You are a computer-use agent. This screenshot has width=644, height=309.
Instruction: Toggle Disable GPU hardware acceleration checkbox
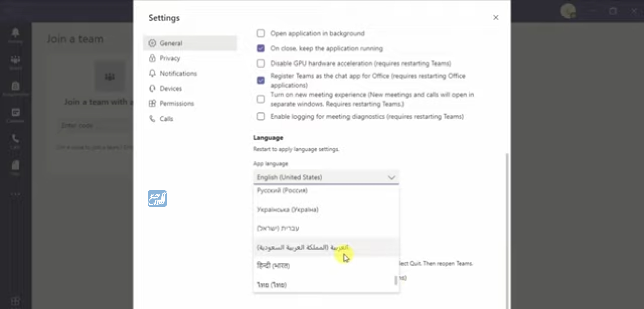[x=261, y=63]
